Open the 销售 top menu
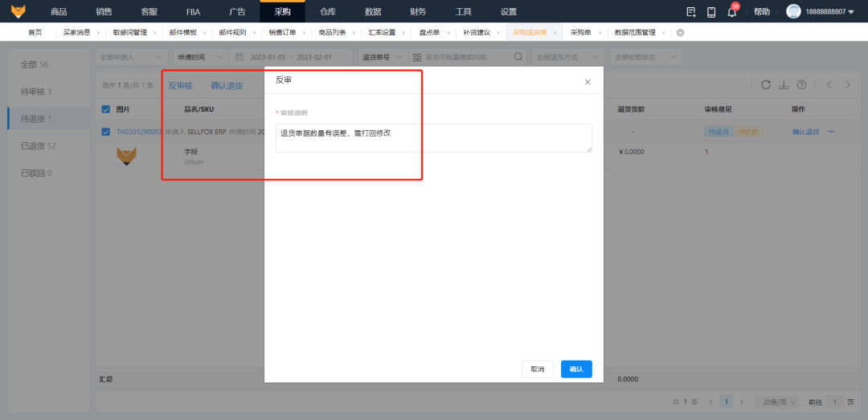This screenshot has width=868, height=420. (x=104, y=11)
